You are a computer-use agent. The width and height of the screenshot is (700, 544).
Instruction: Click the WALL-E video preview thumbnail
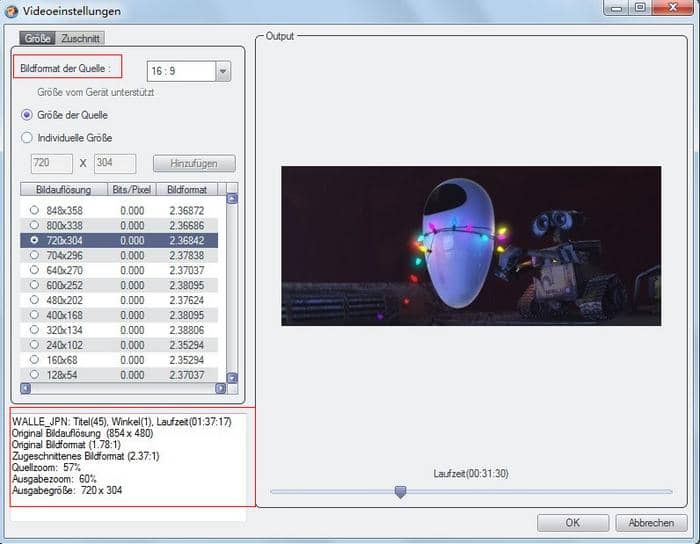click(x=471, y=246)
